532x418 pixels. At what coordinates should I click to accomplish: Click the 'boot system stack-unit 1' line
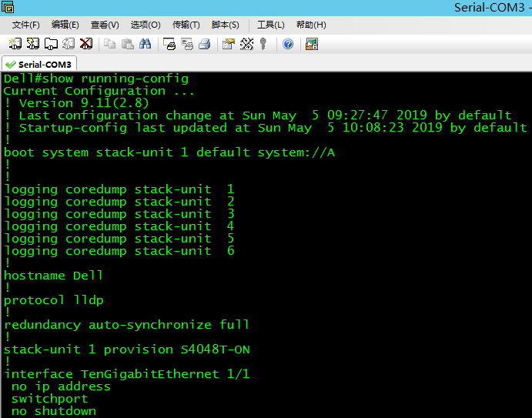click(169, 152)
